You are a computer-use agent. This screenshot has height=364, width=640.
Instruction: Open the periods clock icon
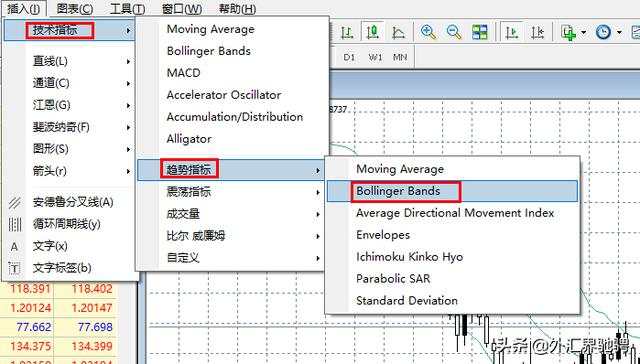click(603, 32)
